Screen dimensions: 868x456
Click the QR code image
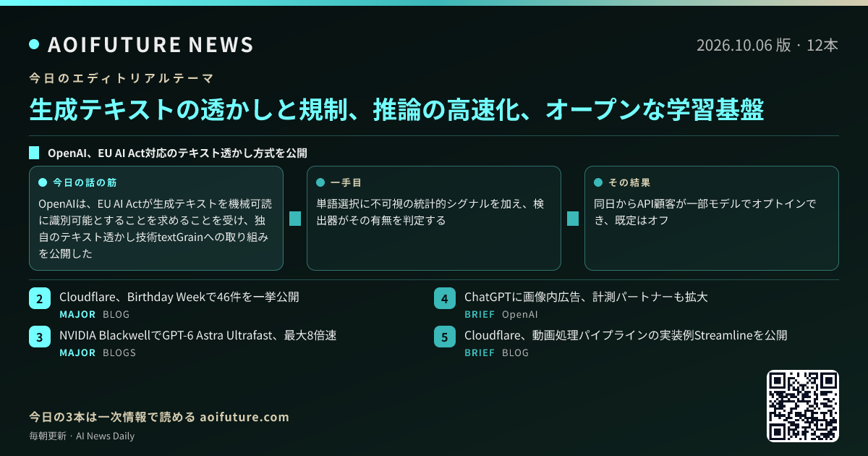pyautogui.click(x=803, y=406)
